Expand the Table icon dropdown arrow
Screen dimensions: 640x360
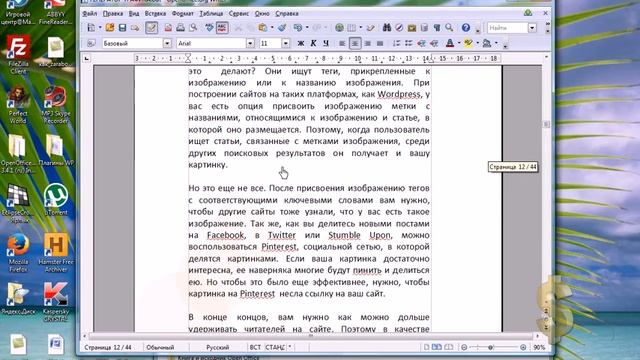360,28
